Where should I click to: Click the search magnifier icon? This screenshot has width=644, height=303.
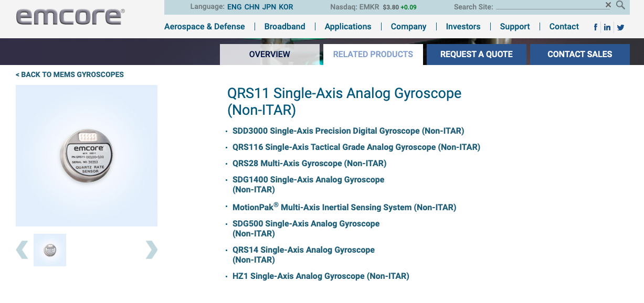pos(620,5)
